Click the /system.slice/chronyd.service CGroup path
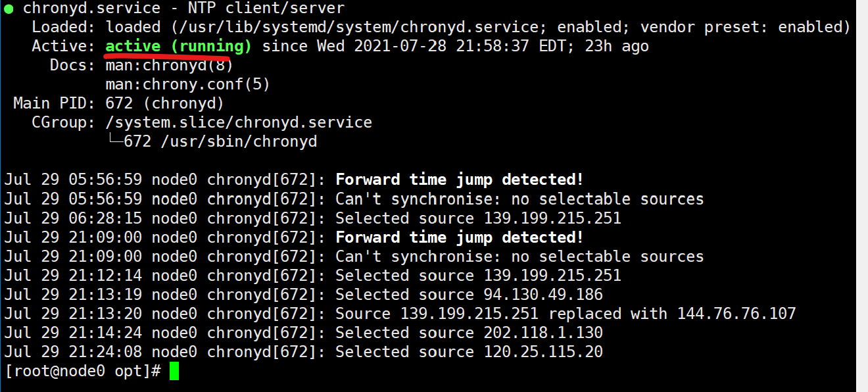868x392 pixels. 239,122
